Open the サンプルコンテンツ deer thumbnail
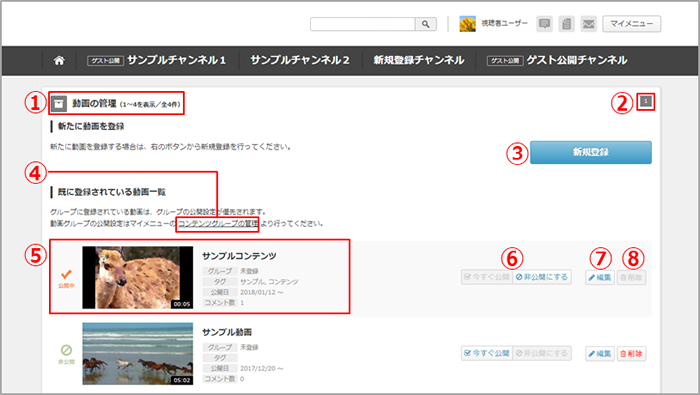700x395 pixels. coord(138,277)
